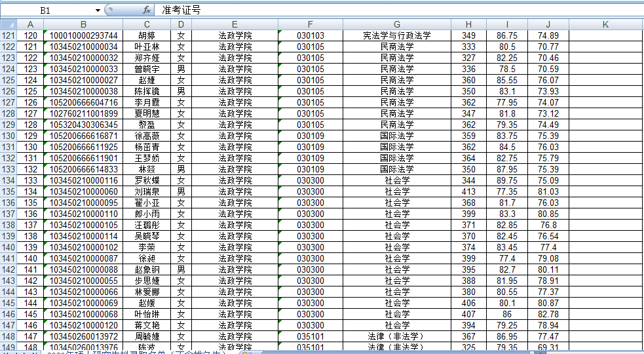The height and width of the screenshot is (354, 644).
Task: Select column K header
Action: [x=606, y=24]
